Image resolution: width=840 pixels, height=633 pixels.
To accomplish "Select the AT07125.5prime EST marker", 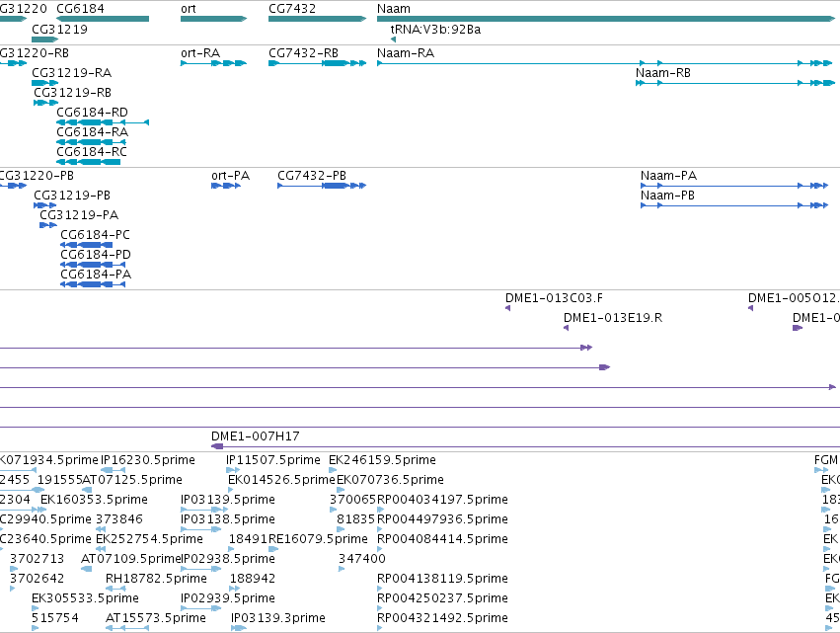I will [87, 490].
